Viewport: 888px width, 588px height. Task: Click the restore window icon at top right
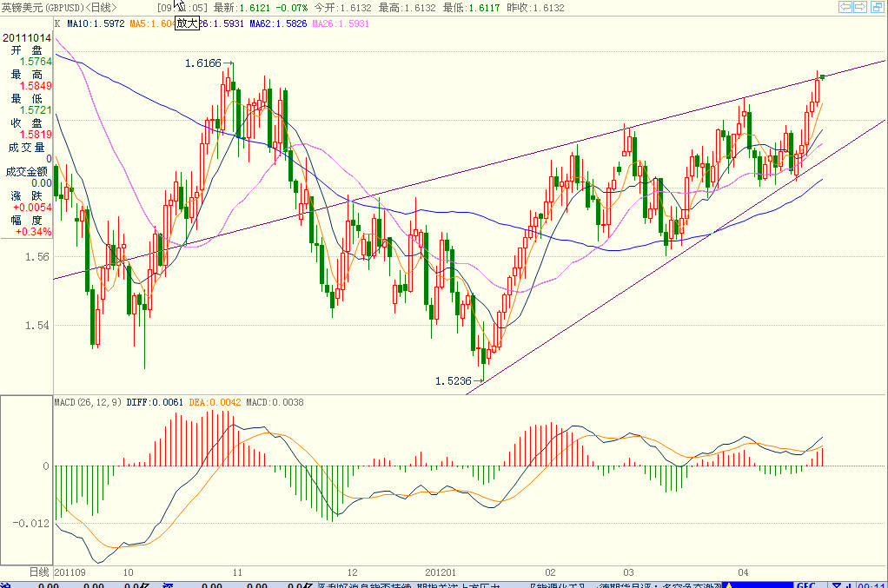coord(877,7)
